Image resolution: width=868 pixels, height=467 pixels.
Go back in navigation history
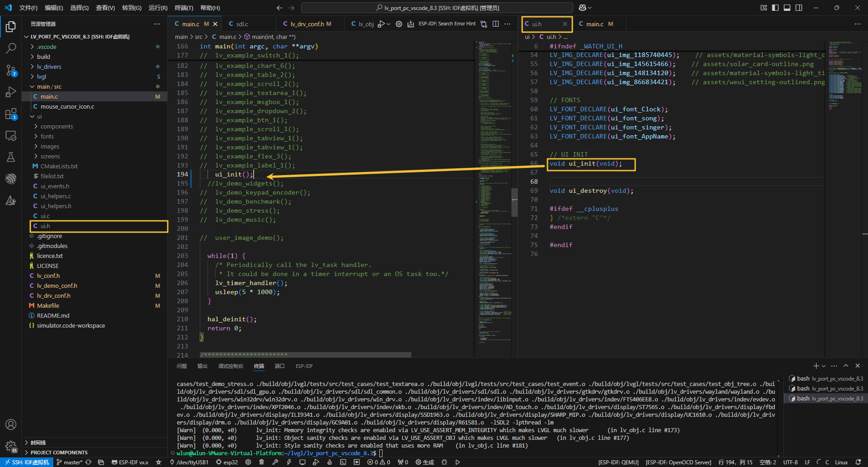coord(279,8)
